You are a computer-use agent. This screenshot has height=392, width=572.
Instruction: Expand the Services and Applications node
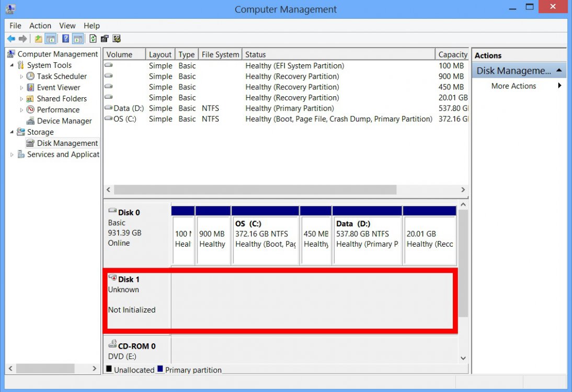12,155
